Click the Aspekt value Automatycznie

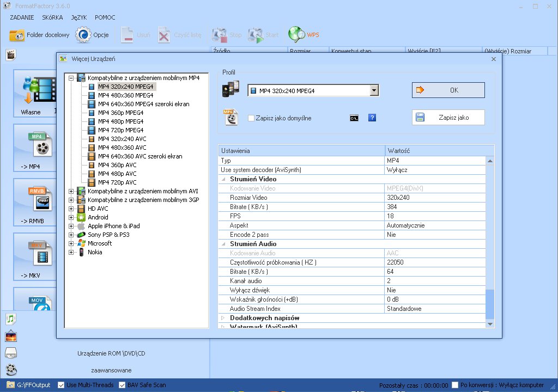point(435,225)
